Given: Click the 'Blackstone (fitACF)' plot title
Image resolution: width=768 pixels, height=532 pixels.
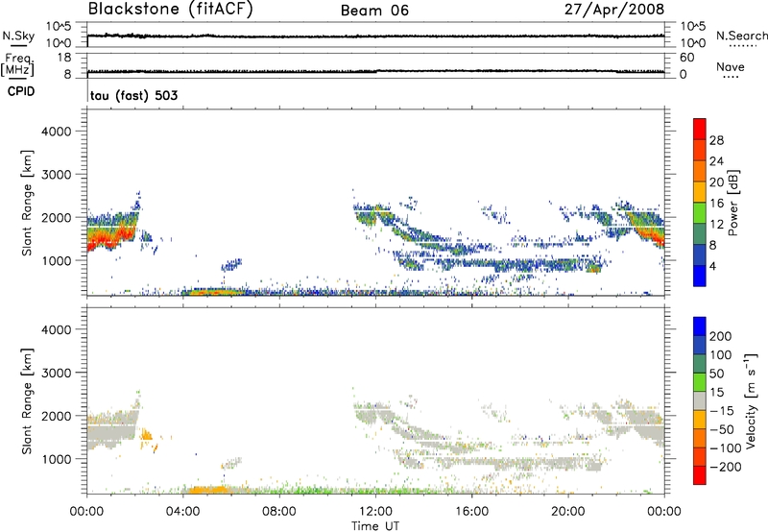Looking at the screenshot, I should pyautogui.click(x=171, y=9).
